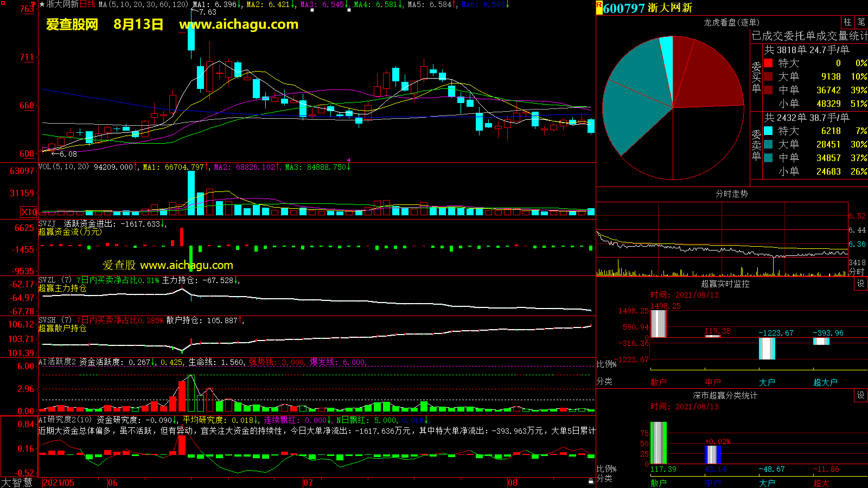
Task: Switch to 笔 tick view
Action: coord(861,22)
